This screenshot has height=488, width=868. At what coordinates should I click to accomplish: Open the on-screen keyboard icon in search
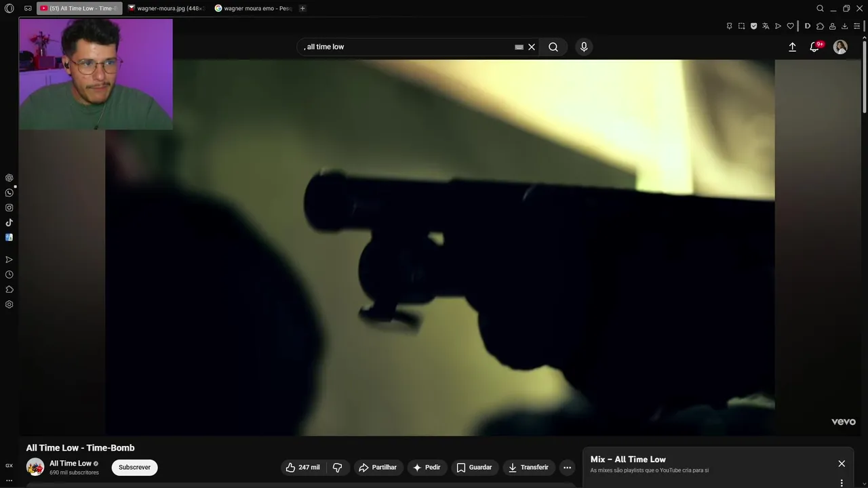click(x=519, y=47)
